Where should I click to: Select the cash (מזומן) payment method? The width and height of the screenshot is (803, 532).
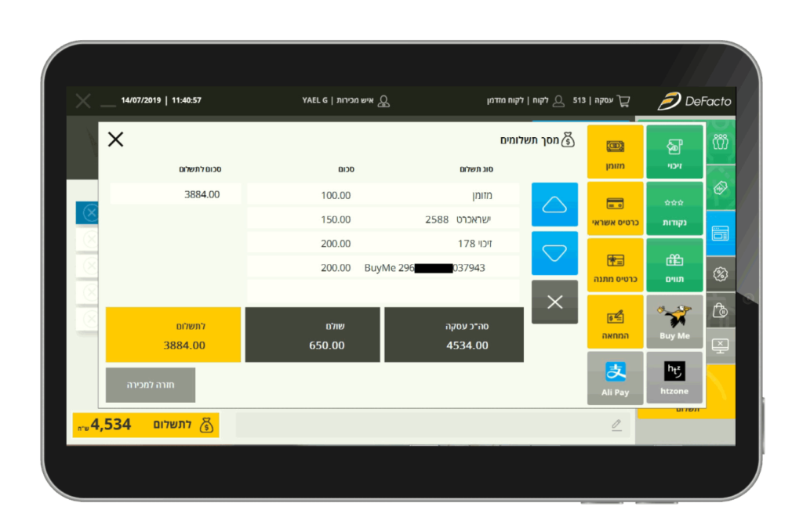click(615, 151)
